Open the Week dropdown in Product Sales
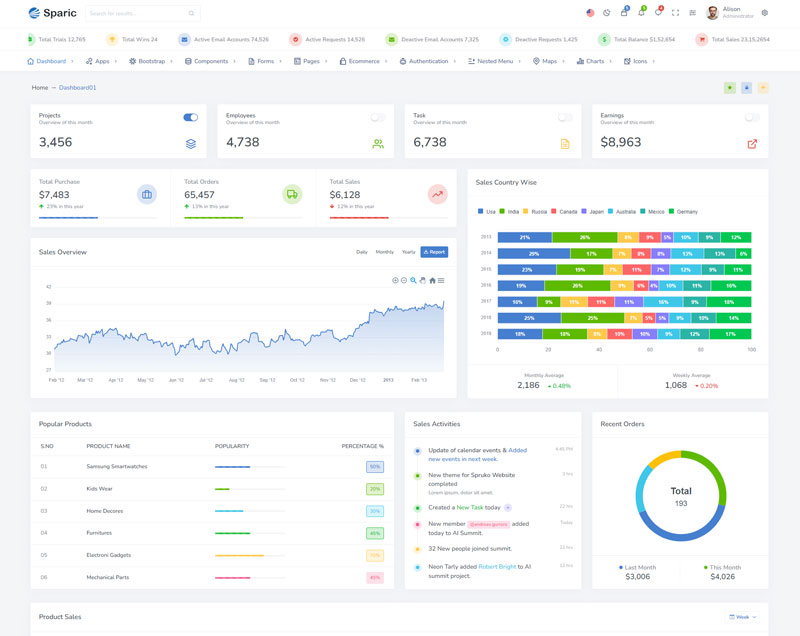This screenshot has width=800, height=636. tap(742, 617)
